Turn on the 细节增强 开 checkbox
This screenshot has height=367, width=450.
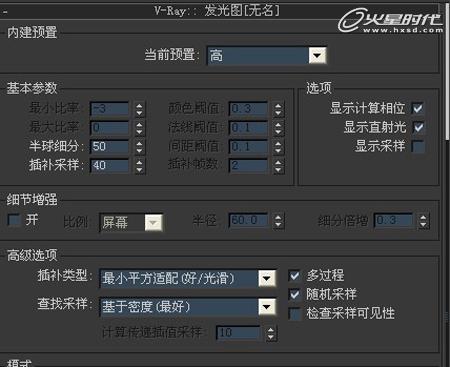point(14,220)
